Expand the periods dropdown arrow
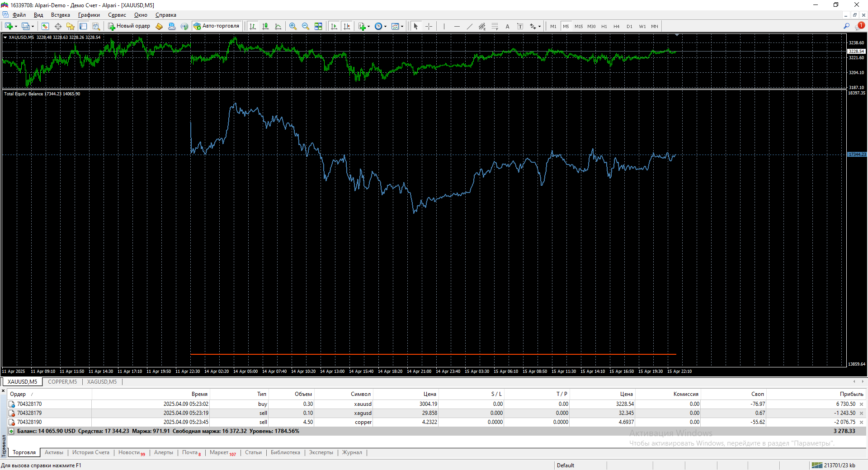 [386, 26]
